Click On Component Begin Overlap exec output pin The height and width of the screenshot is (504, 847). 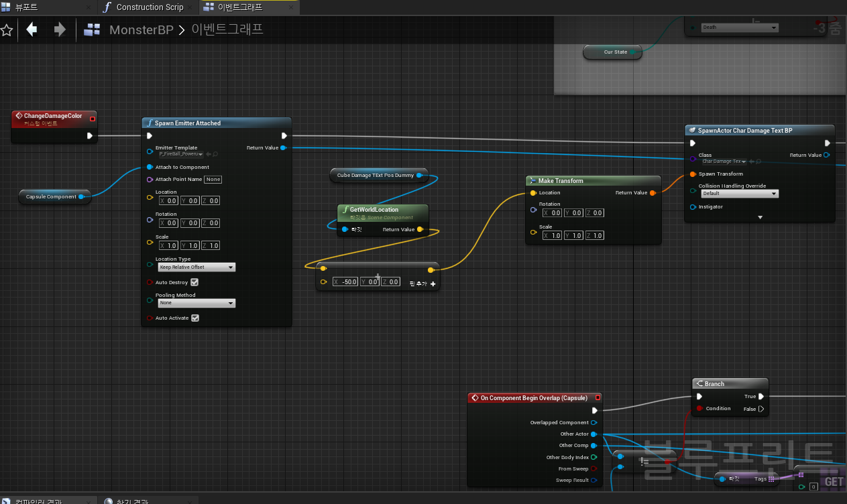pos(594,410)
